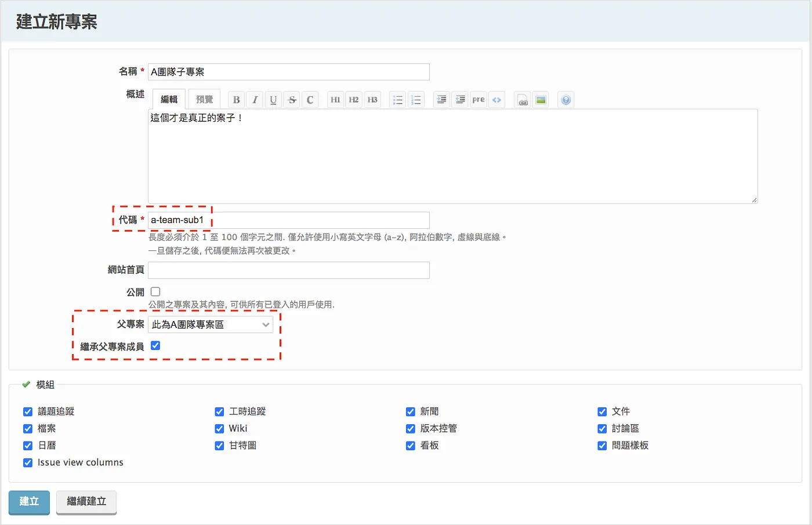Image resolution: width=812 pixels, height=525 pixels.
Task: Insert highlighted code block icon
Action: click(497, 100)
